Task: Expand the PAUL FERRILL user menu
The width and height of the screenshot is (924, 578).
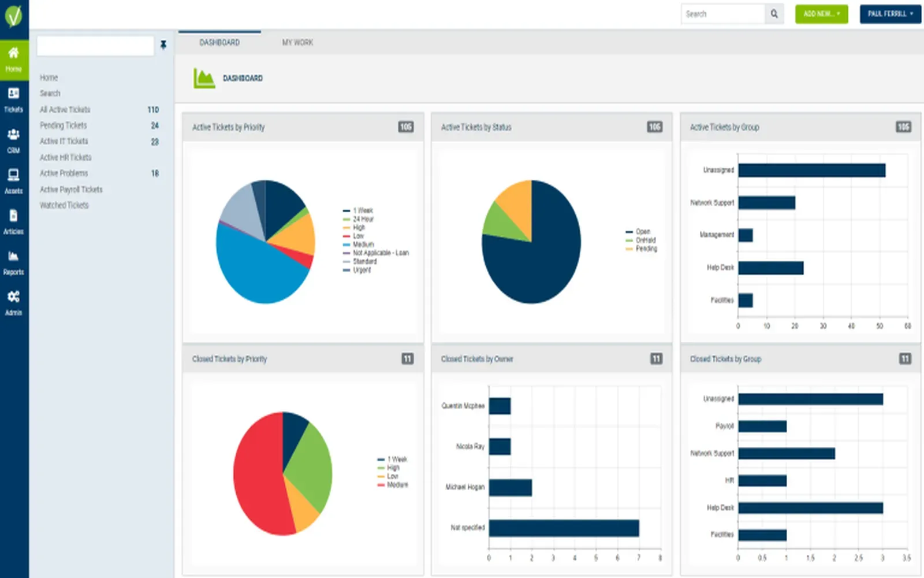Action: click(891, 14)
